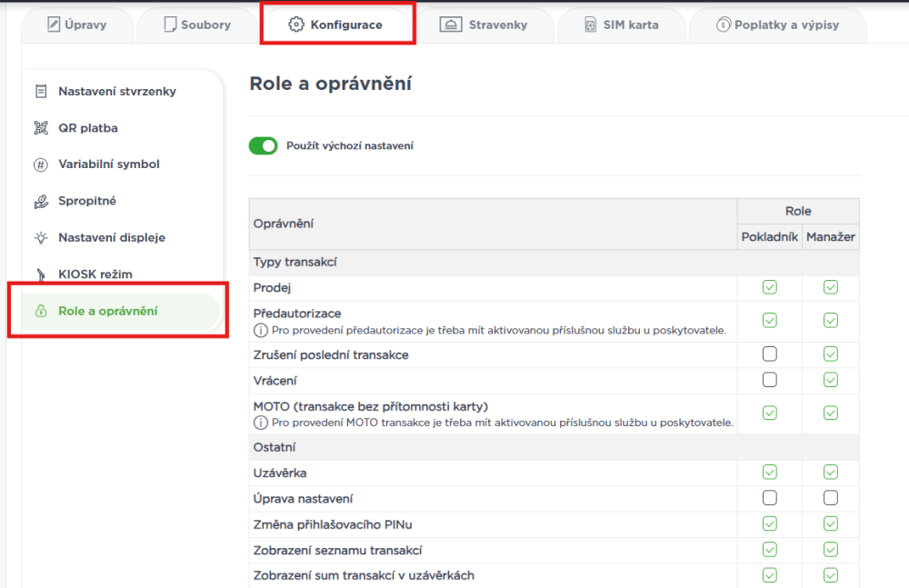Click the coin icon on Poplatky a výpisy
The height and width of the screenshot is (588, 909).
(x=724, y=25)
